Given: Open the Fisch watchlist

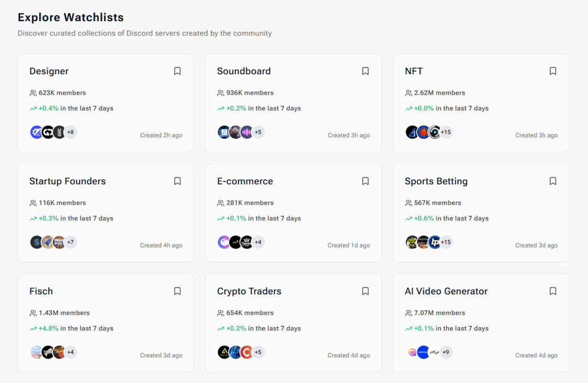Looking at the screenshot, I should pos(41,291).
